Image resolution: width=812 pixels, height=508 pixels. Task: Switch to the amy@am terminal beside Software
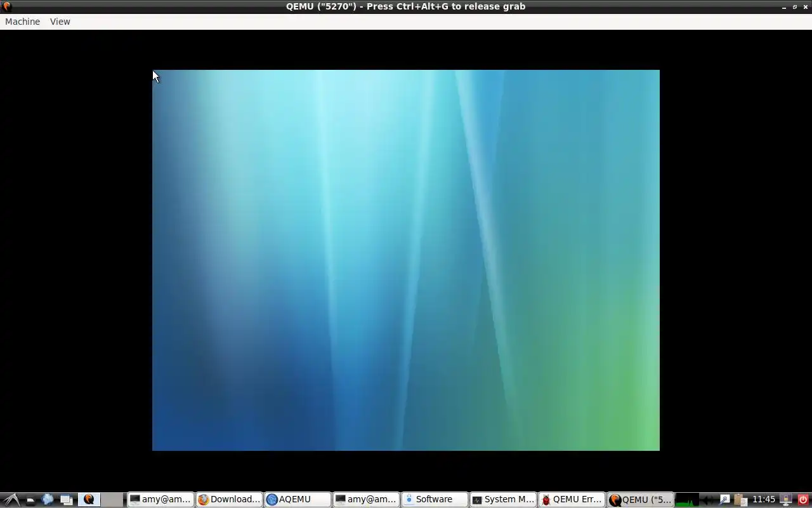pos(366,500)
